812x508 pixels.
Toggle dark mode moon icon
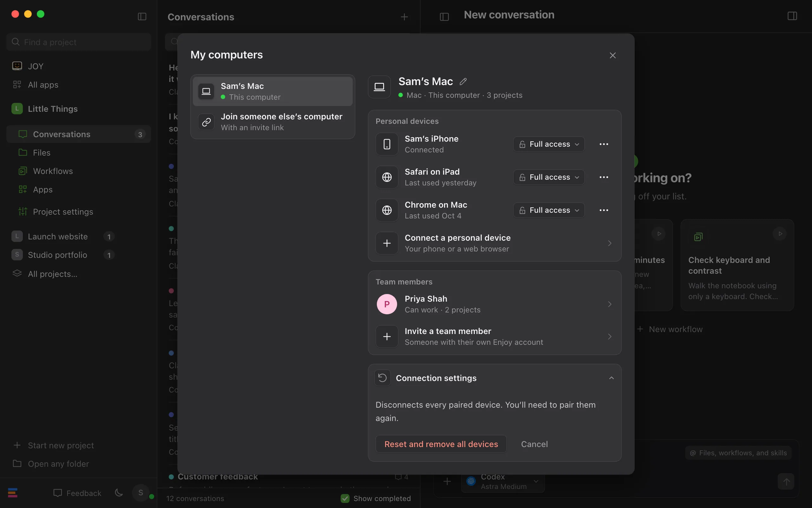tap(119, 493)
